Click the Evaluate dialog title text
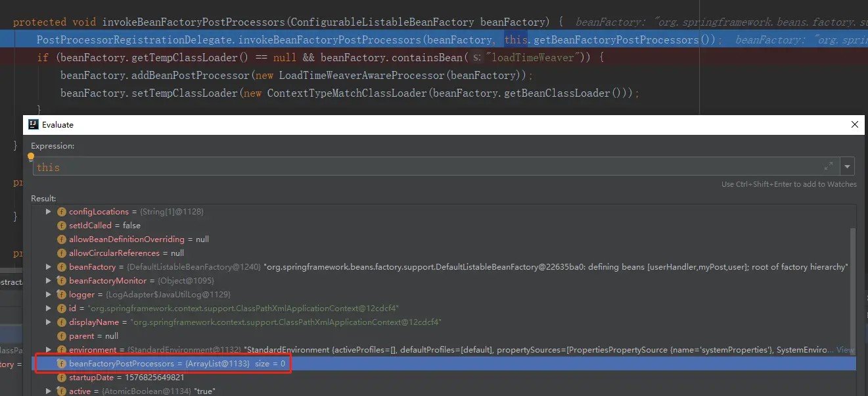This screenshot has width=868, height=396. [58, 124]
